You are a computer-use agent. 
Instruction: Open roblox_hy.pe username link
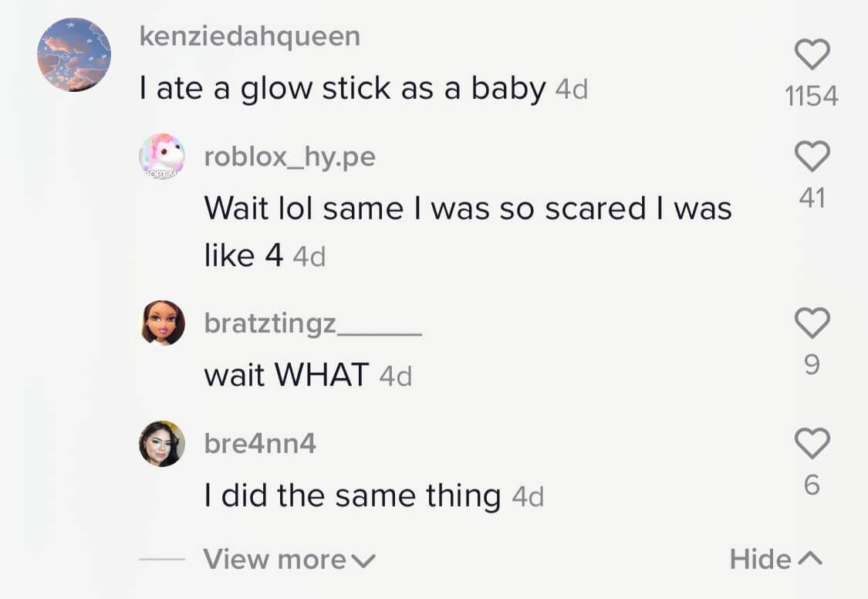point(290,157)
